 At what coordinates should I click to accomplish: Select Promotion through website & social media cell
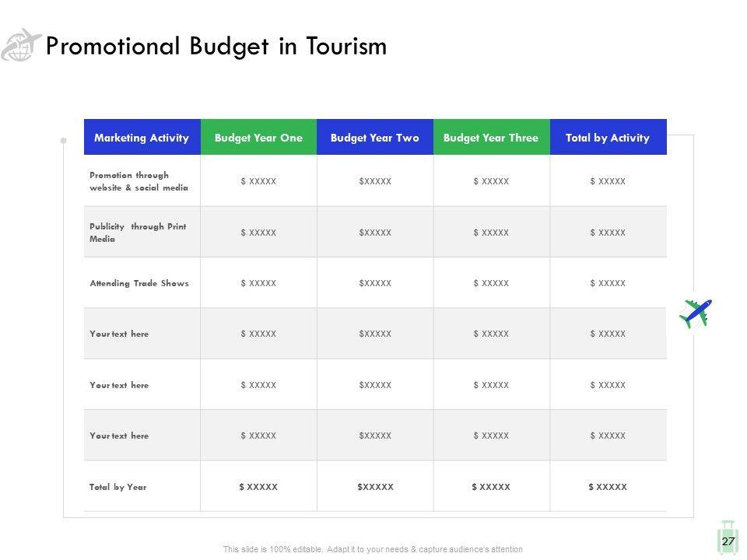coord(139,181)
